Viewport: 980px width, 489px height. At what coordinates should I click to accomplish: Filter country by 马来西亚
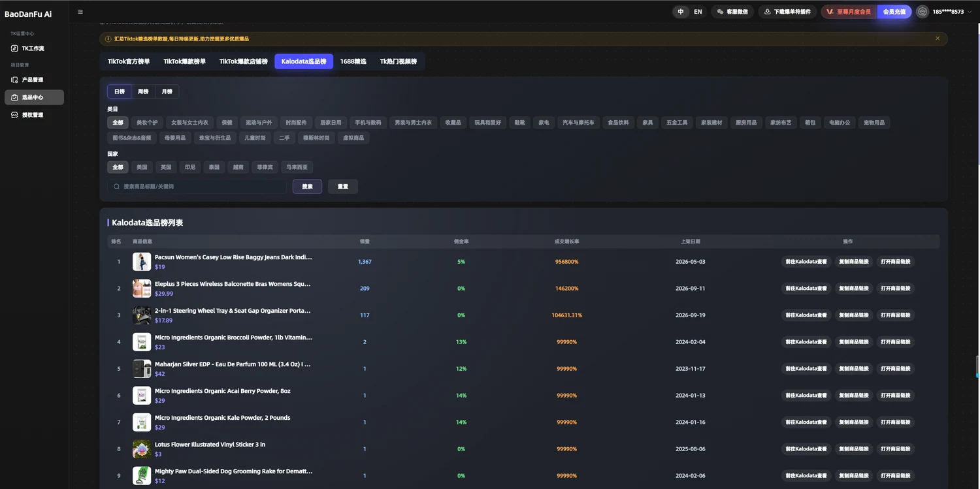coord(297,167)
